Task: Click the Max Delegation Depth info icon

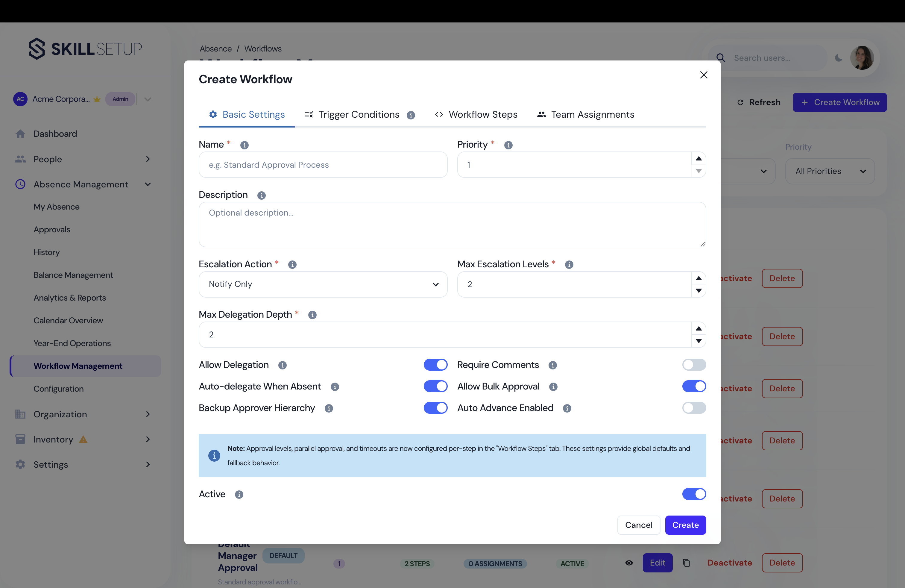Action: point(312,315)
